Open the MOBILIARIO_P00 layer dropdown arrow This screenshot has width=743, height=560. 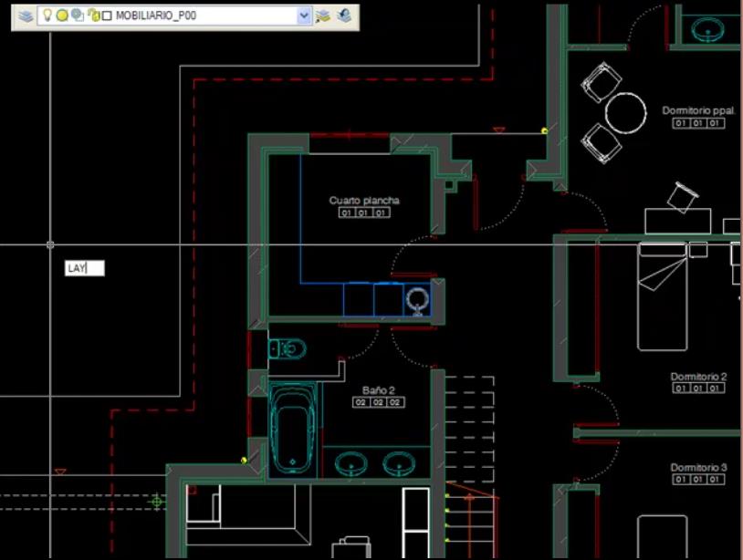(304, 16)
